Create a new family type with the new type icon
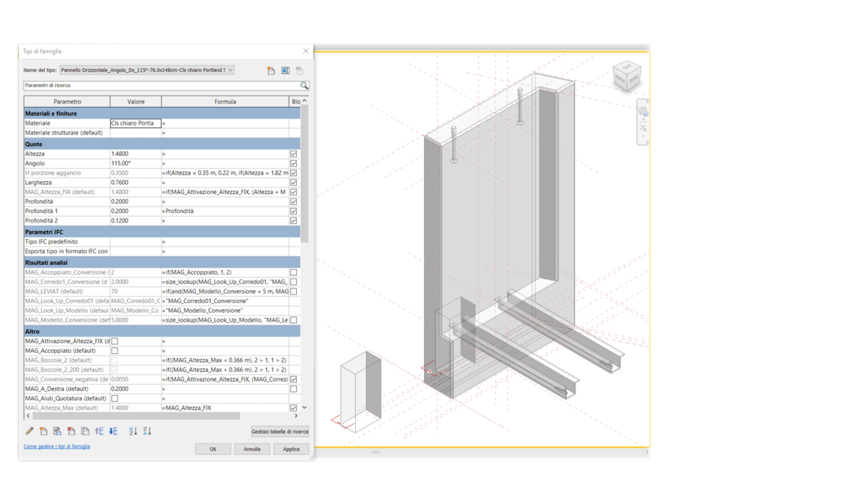The height and width of the screenshot is (488, 868). click(x=271, y=70)
